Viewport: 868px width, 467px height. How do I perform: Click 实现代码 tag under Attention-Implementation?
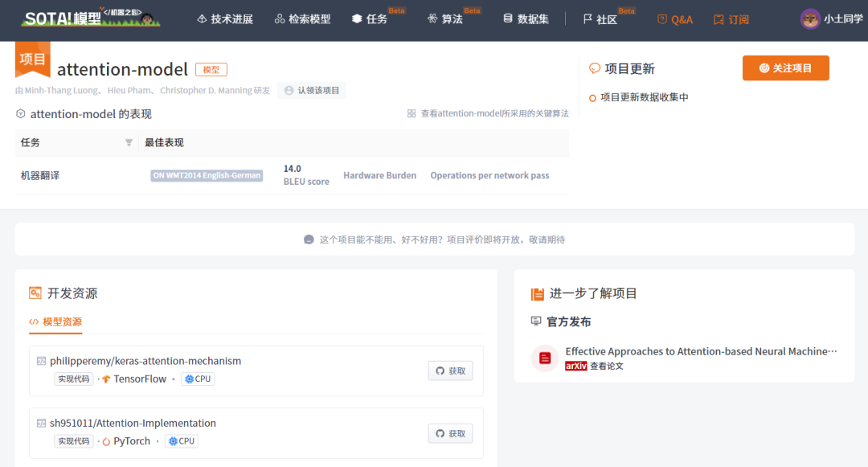74,441
